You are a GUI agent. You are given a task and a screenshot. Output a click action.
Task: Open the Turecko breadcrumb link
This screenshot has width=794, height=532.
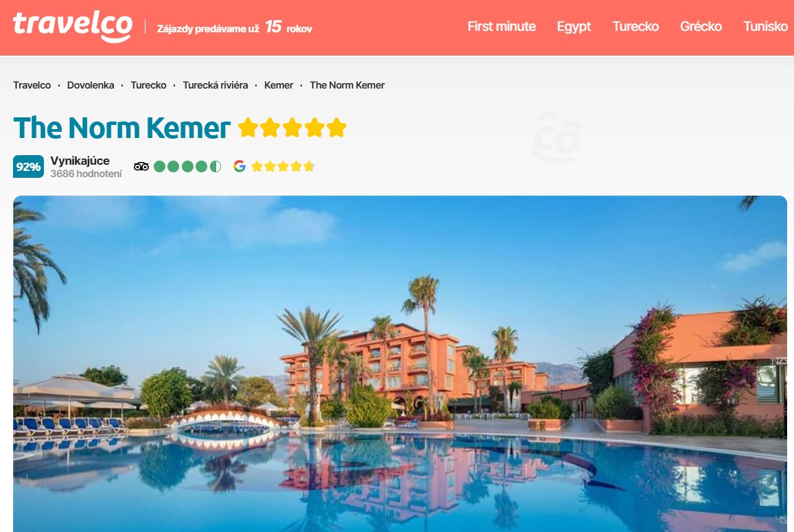coord(148,85)
